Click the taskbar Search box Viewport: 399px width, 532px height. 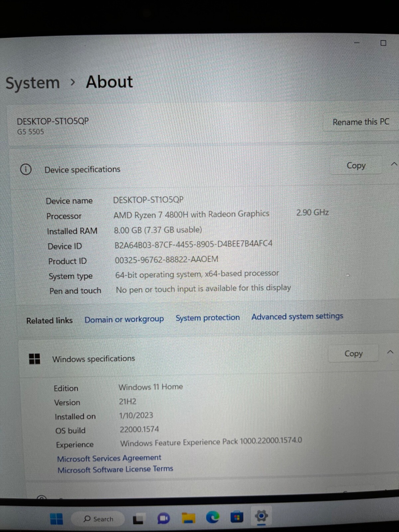point(98,519)
